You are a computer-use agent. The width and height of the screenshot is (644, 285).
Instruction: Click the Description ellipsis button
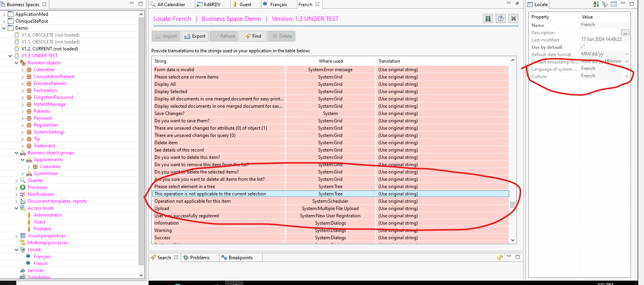coord(625,32)
